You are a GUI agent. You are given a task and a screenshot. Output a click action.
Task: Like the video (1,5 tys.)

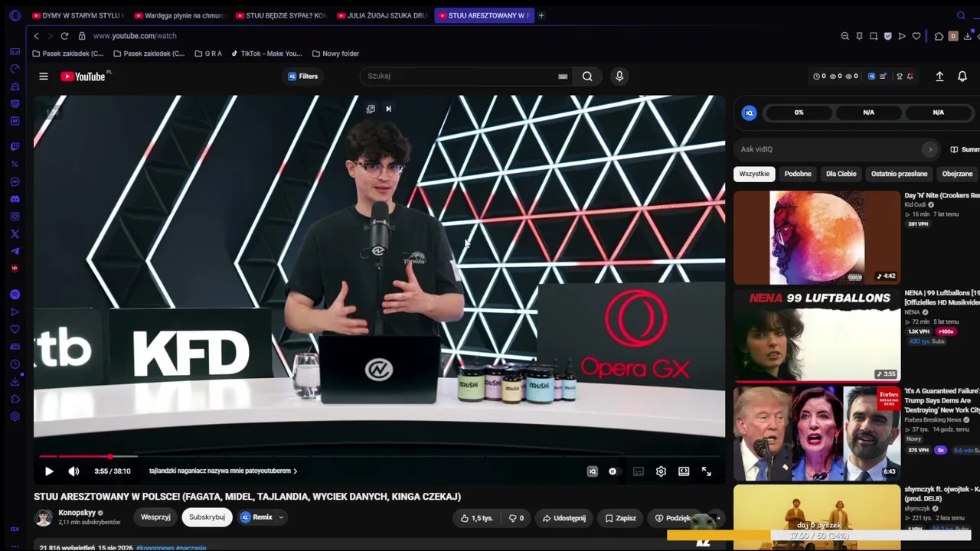476,518
